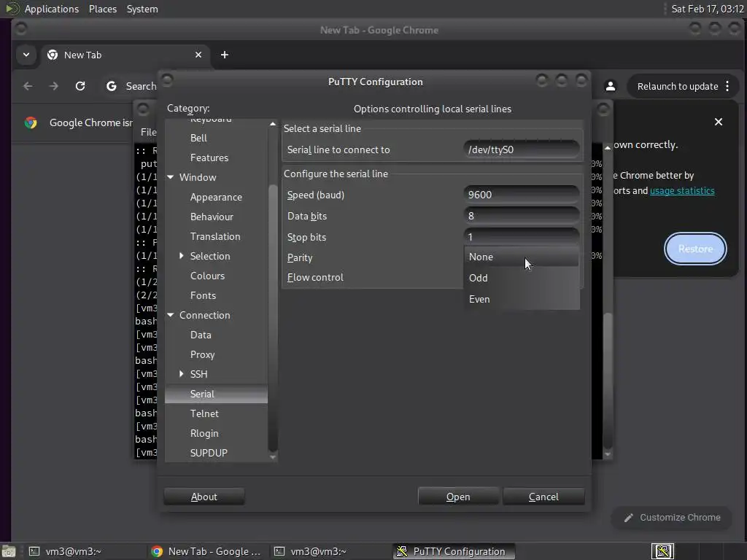Open the System menu

[142, 9]
